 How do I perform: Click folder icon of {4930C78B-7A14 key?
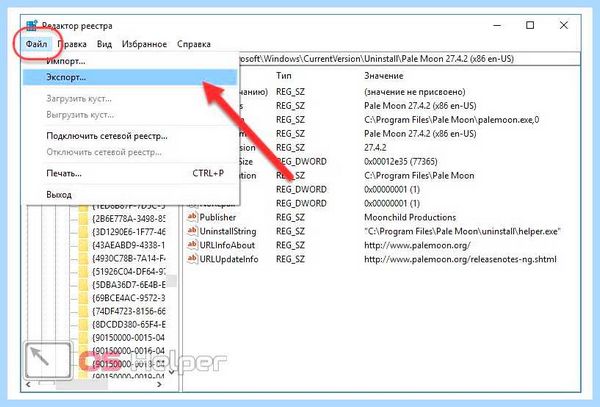(83, 258)
